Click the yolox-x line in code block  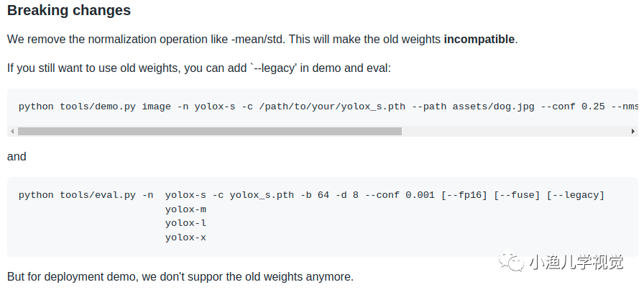185,237
